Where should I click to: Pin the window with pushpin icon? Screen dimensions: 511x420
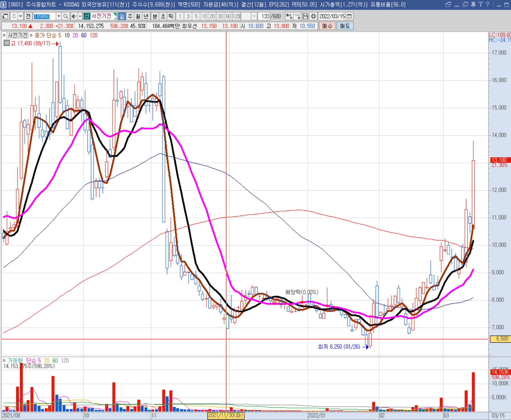(x=473, y=5)
